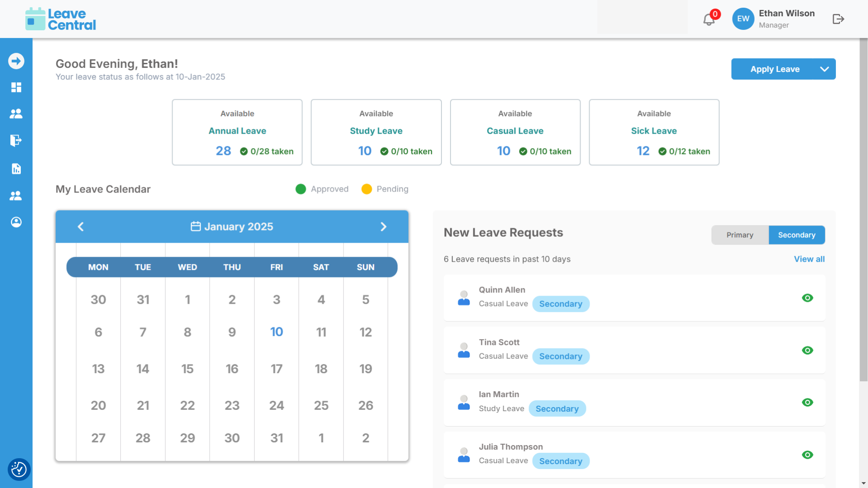Click the green Approved legend dot
This screenshot has height=488, width=868.
click(x=300, y=189)
